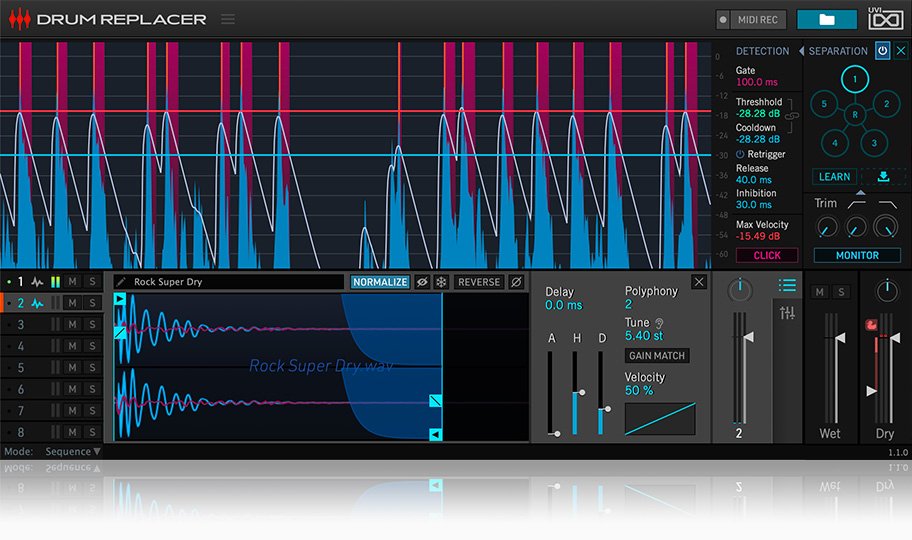This screenshot has width=912, height=540.
Task: Mute layer 5
Action: coord(72,367)
